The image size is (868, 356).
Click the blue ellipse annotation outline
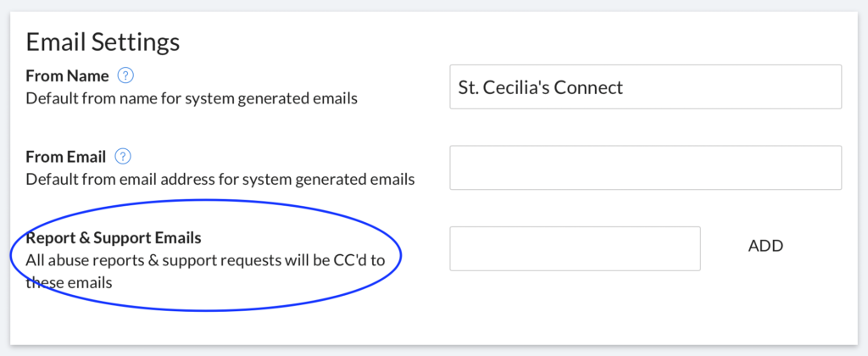[205, 200]
